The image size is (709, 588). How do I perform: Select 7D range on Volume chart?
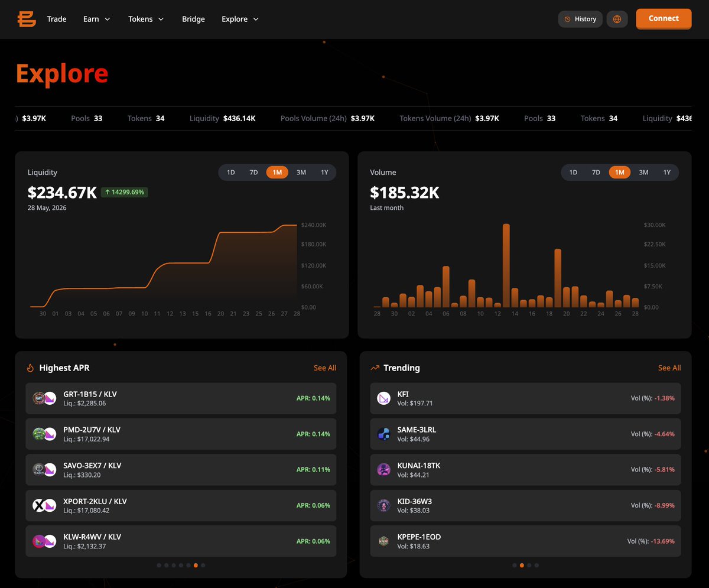(x=596, y=173)
